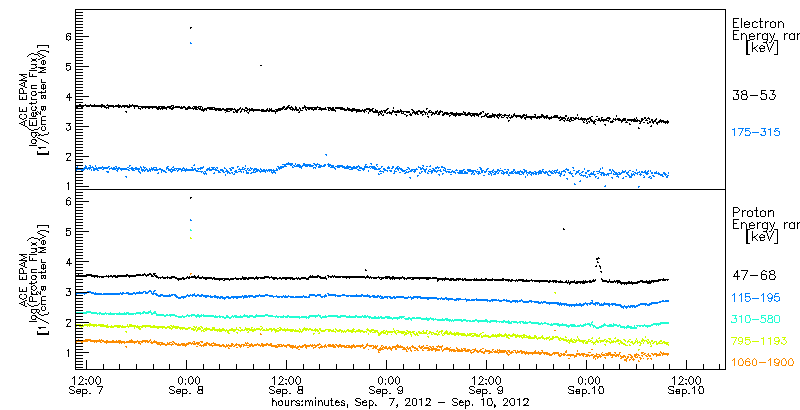Click tick value 5 on the proton flux axis
Viewport: 800px width, 410px height.
(66, 232)
